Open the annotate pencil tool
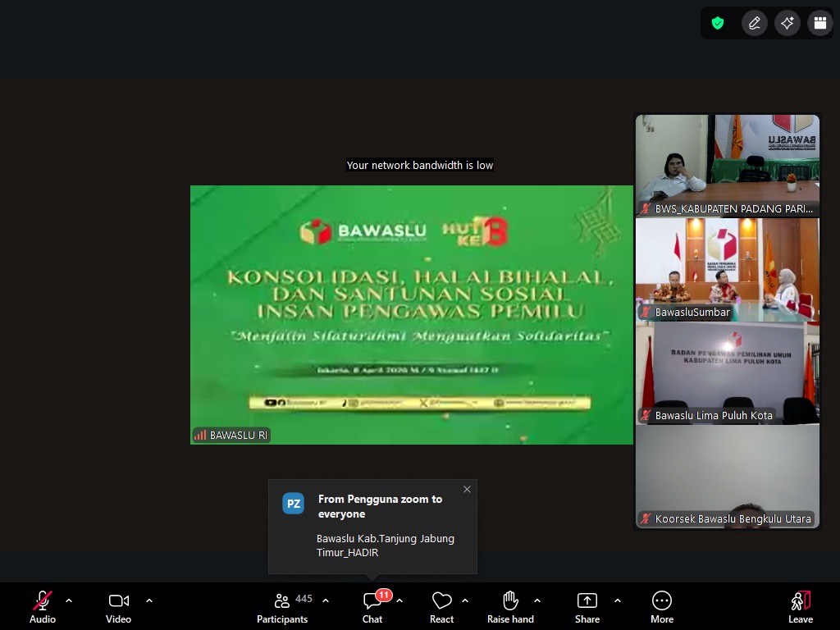Screen dimensions: 840x630 click(x=754, y=23)
